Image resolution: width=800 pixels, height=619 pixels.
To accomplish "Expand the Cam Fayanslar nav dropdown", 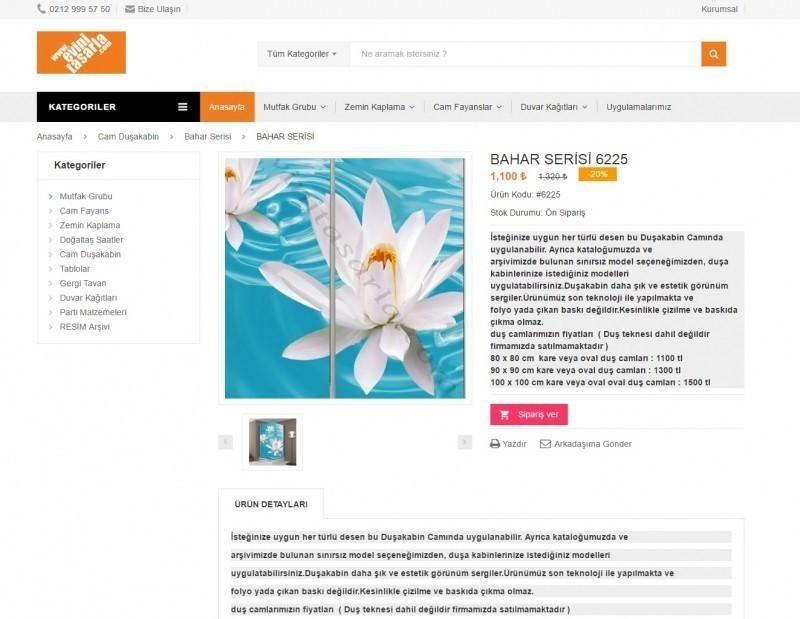I will click(x=467, y=107).
